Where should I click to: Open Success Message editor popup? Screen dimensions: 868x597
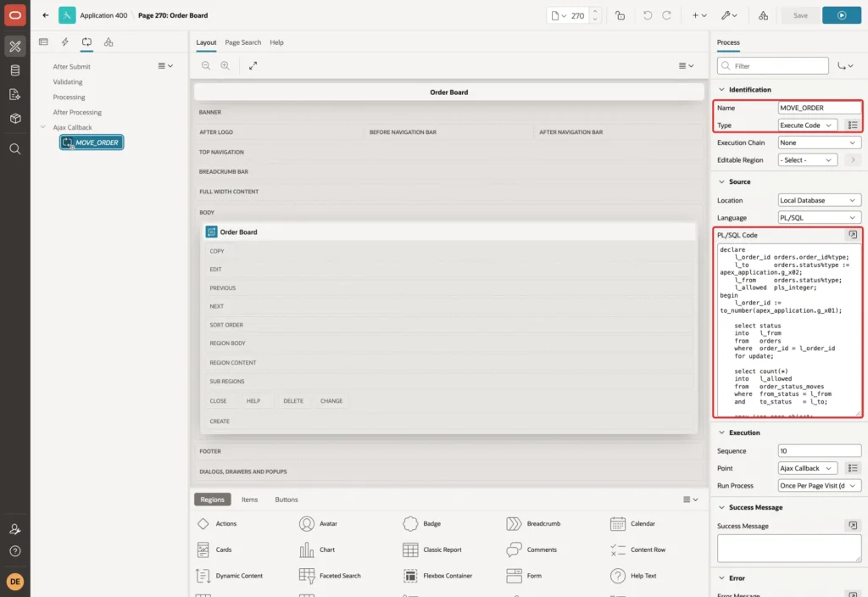pos(853,526)
